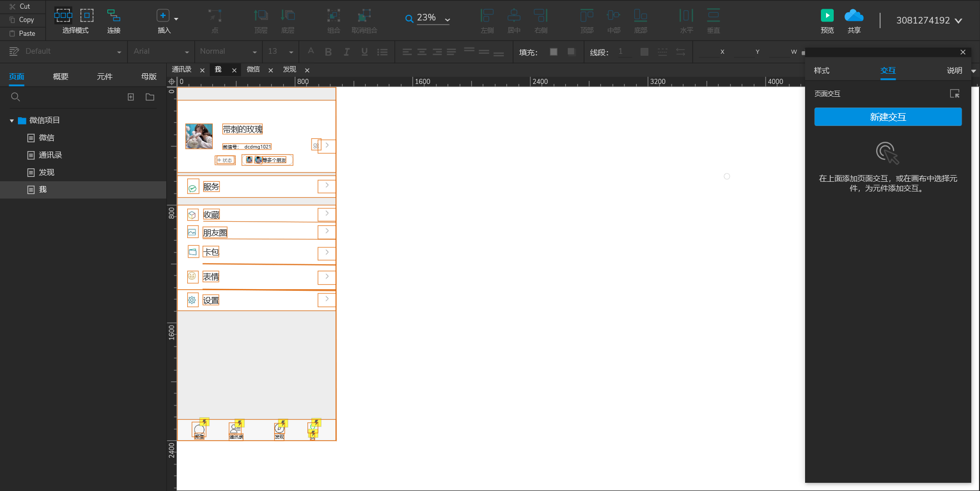Image resolution: width=980 pixels, height=491 pixels.
Task: Click the text color A icon
Action: point(310,51)
